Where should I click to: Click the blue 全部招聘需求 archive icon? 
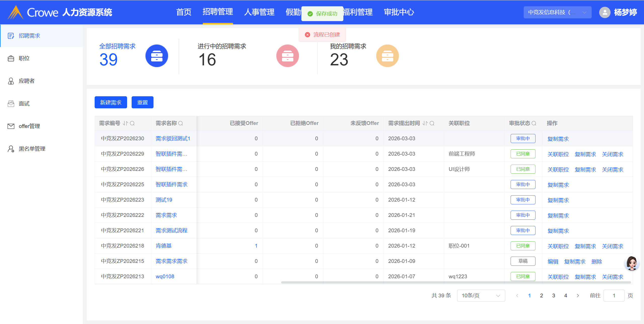157,56
